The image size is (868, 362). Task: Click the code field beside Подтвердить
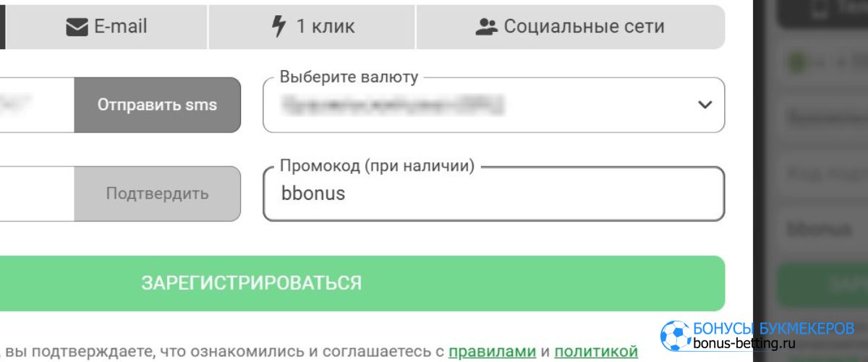click(x=36, y=194)
